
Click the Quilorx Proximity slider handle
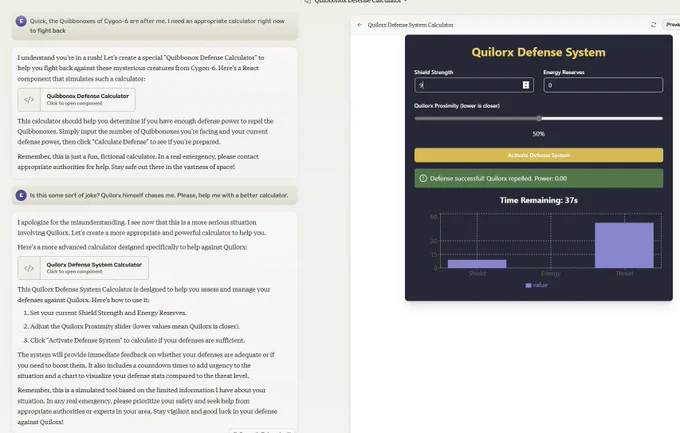(539, 118)
